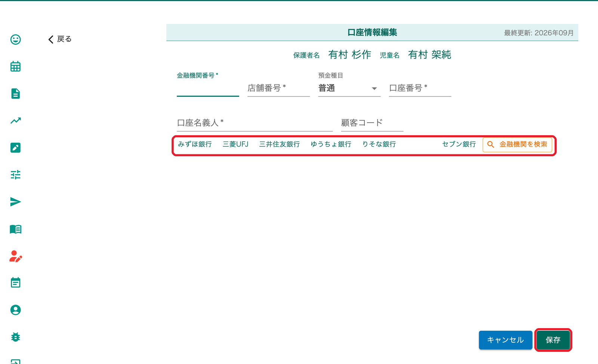Open the bug report sidebar icon

(x=15, y=337)
